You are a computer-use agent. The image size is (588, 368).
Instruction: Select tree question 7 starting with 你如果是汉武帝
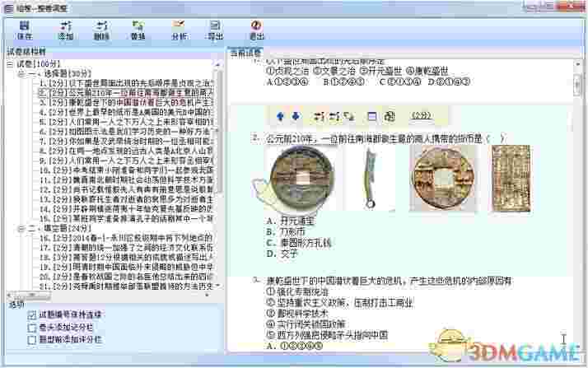click(126, 142)
